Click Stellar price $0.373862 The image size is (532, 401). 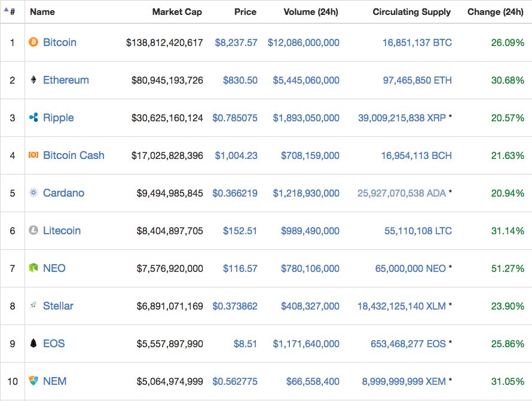pyautogui.click(x=235, y=307)
